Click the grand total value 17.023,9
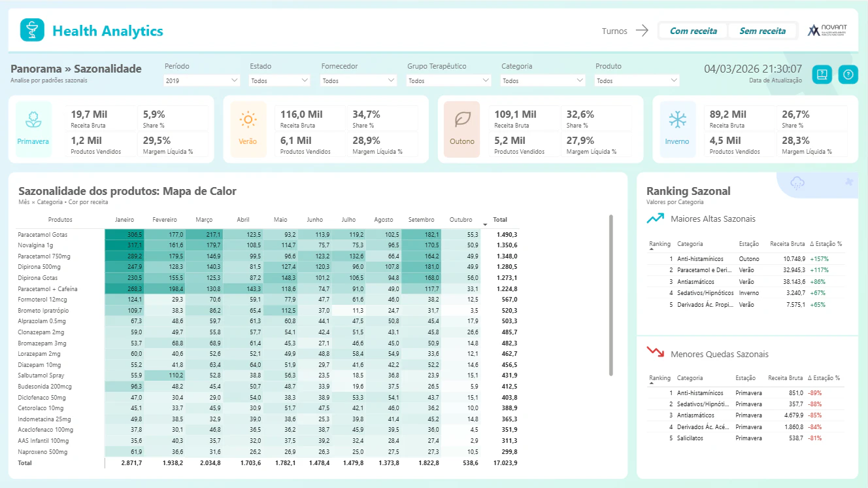This screenshot has height=488, width=868. (505, 462)
